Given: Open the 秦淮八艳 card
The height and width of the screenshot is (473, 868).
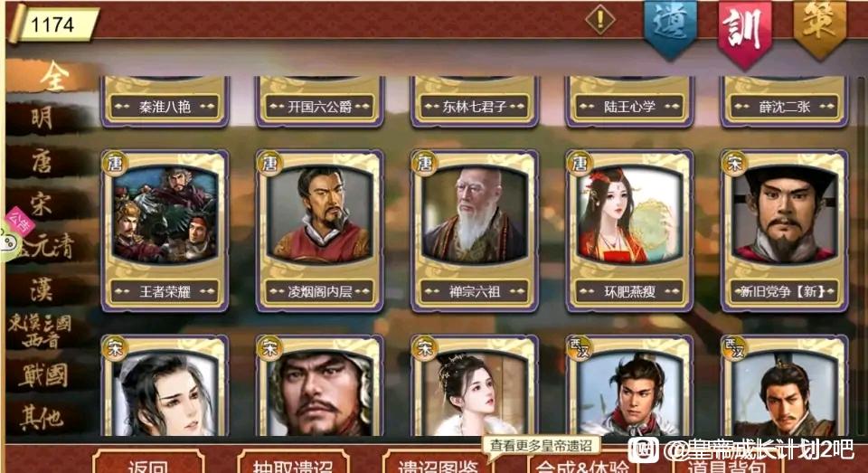Looking at the screenshot, I should coord(165,101).
